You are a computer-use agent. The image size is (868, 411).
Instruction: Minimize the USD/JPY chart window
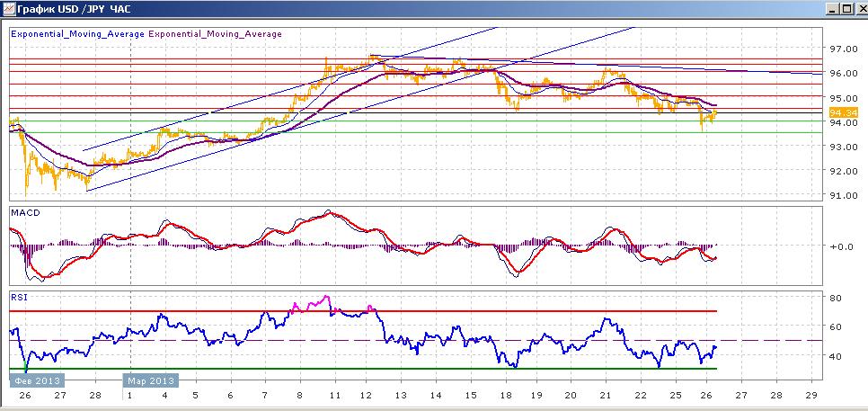pos(831,9)
